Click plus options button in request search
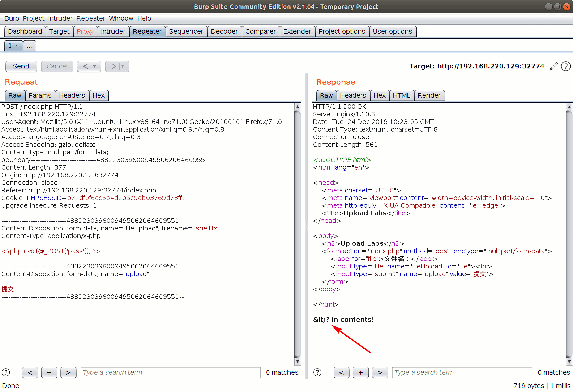This screenshot has width=573, height=392. coord(49,373)
